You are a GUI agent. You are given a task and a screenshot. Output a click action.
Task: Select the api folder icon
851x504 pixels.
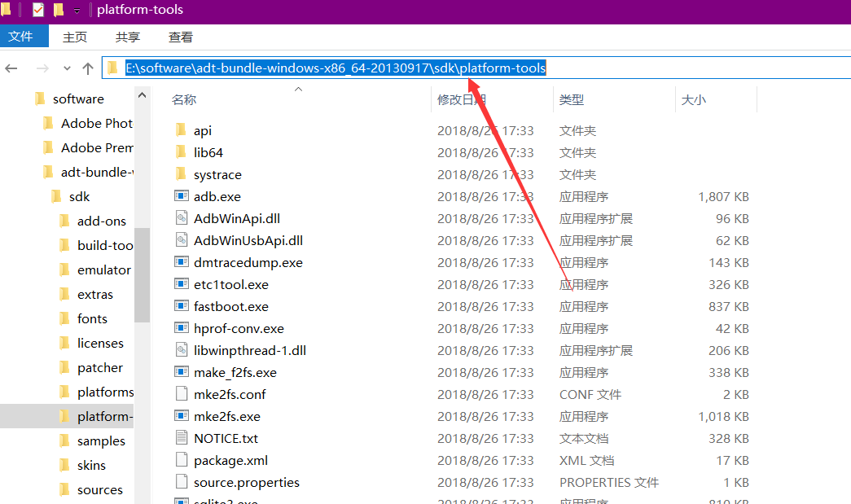pyautogui.click(x=181, y=129)
